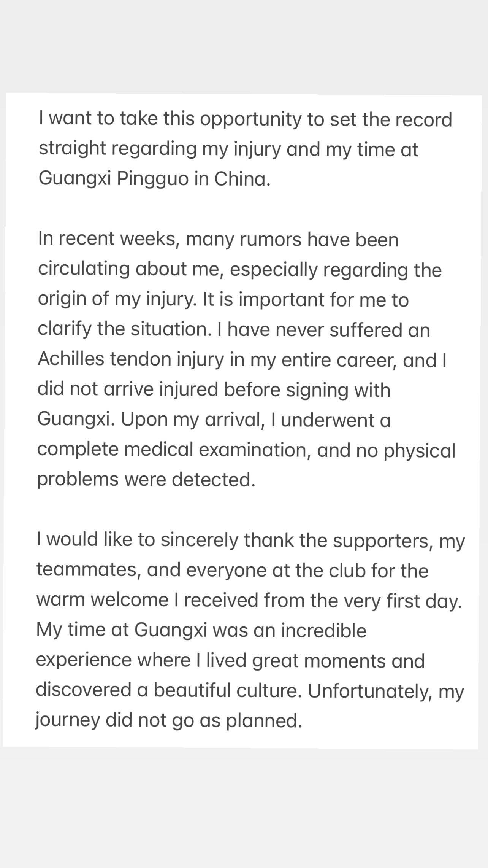Click the word "signing"
488x868 pixels.
317,390
